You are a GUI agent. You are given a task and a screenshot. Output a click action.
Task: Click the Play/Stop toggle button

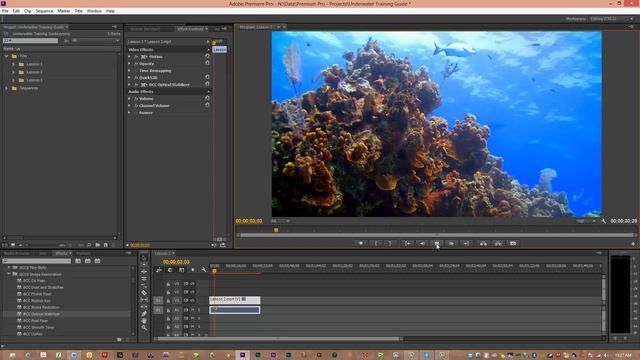[x=437, y=243]
